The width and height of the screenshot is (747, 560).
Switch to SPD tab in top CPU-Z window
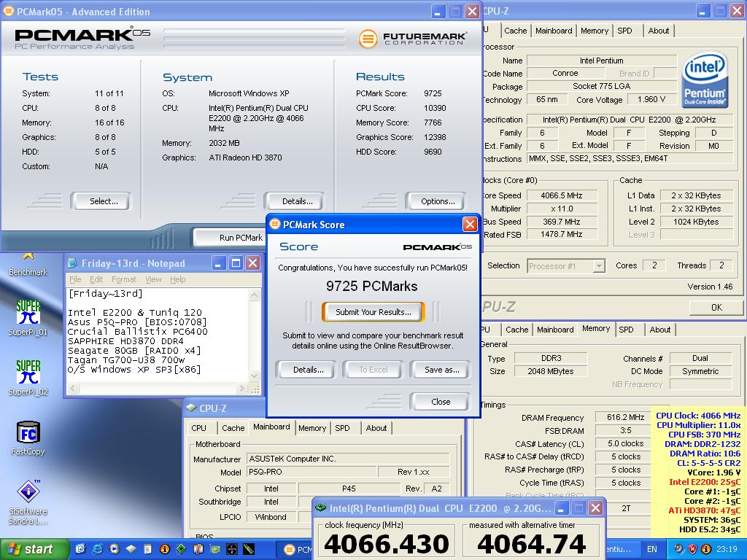pos(624,31)
